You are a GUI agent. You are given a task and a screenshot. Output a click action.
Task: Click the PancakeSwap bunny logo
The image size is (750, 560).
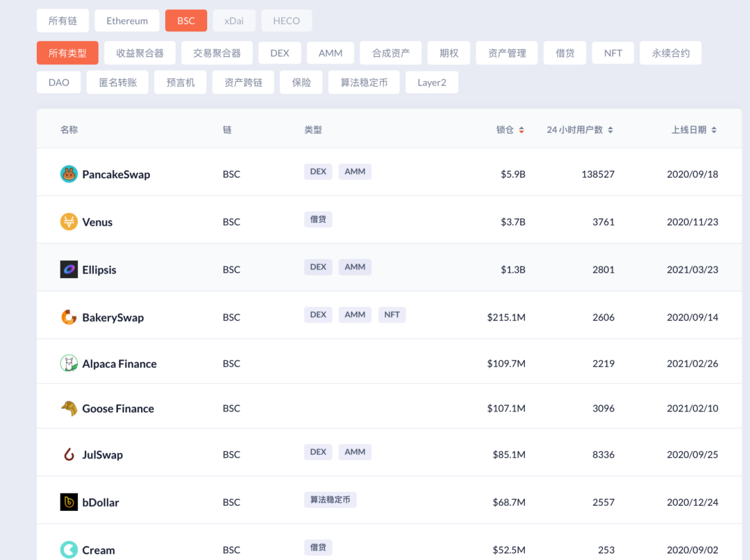tap(69, 174)
